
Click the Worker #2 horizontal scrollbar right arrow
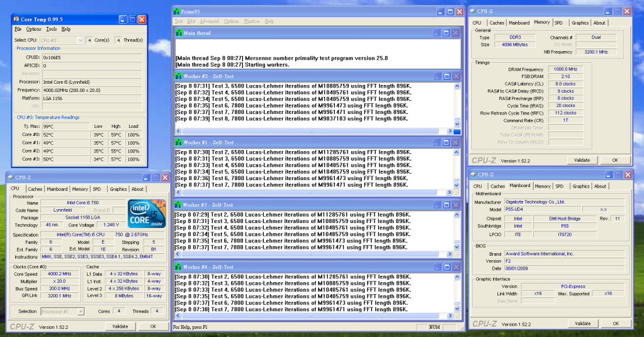[x=449, y=131]
